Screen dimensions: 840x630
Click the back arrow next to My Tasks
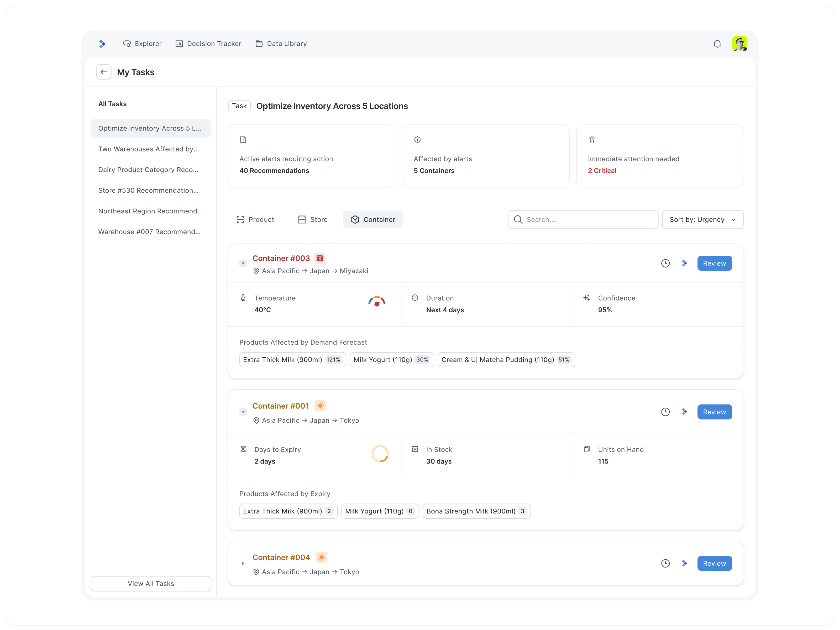(104, 72)
